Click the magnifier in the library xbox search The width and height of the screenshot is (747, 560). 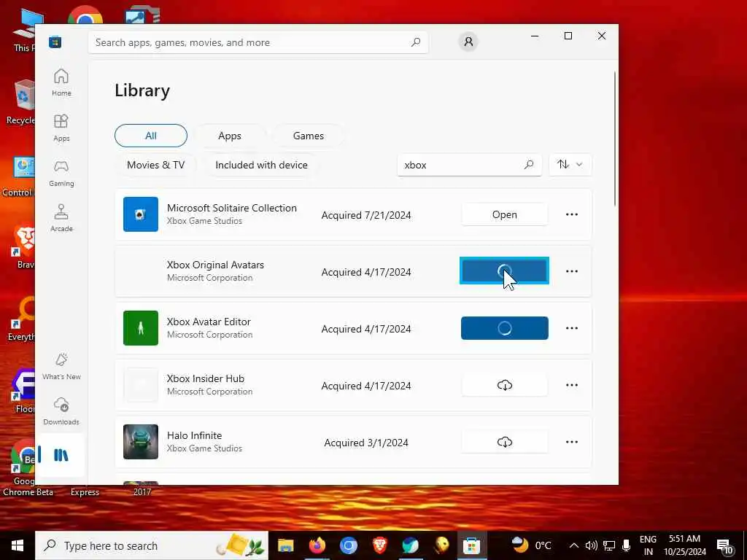tap(529, 165)
